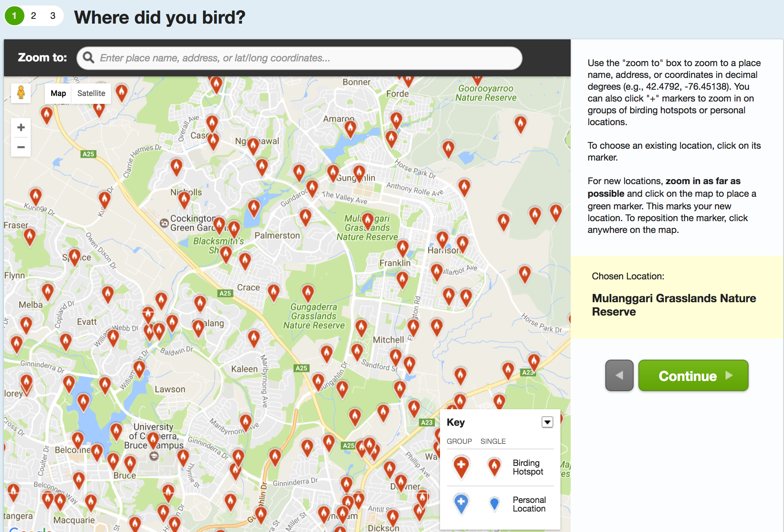Open Street View pegman icon

tap(21, 93)
